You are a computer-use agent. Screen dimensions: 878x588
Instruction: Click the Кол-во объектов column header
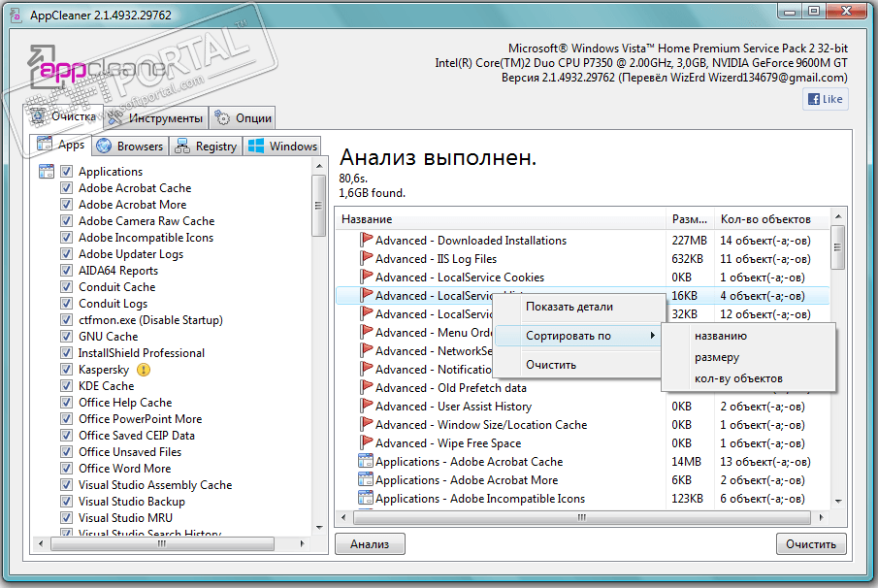pos(771,219)
